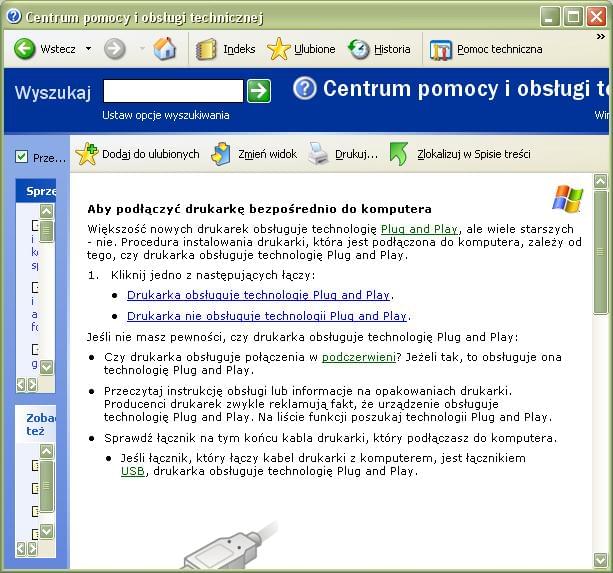The width and height of the screenshot is (613, 573).
Task: Select the Sprzęt panel header
Action: [x=36, y=191]
